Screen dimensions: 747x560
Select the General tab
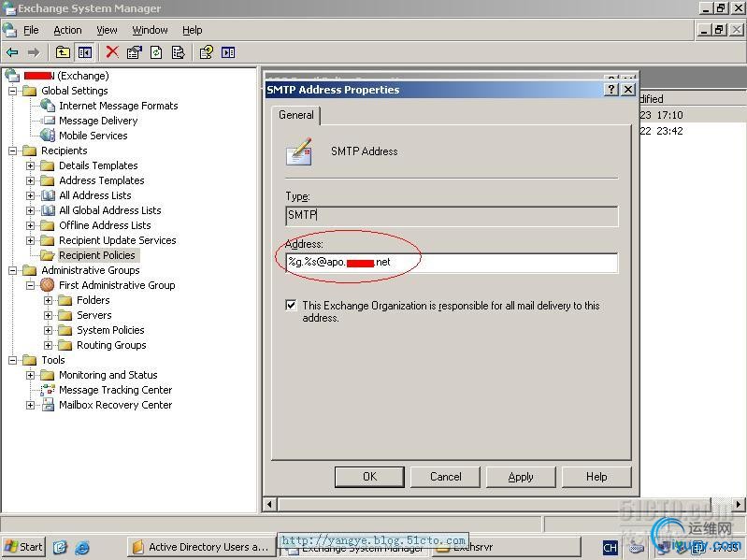tap(295, 115)
